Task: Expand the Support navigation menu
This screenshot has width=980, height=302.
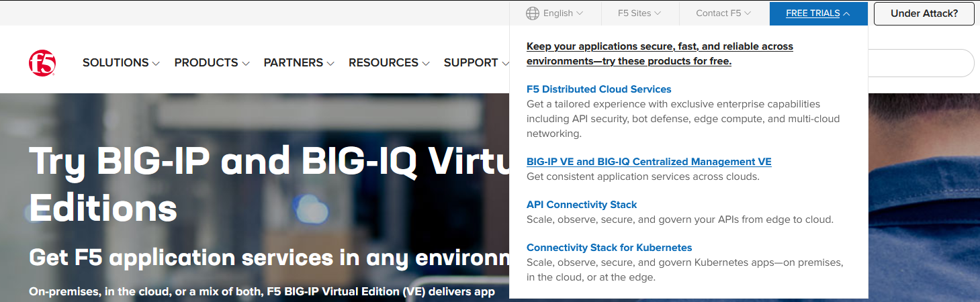Action: pyautogui.click(x=471, y=62)
